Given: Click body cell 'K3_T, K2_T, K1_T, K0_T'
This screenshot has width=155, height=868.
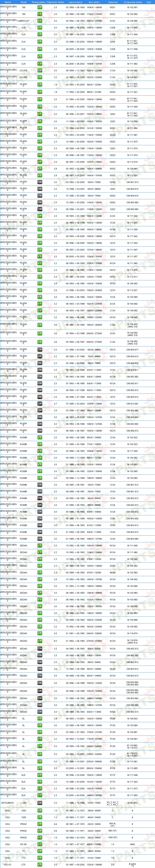Looking at the screenshot, I should 113,803.
